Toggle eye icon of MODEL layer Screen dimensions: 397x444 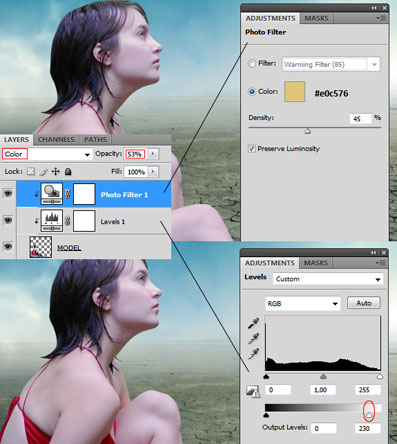[8, 247]
